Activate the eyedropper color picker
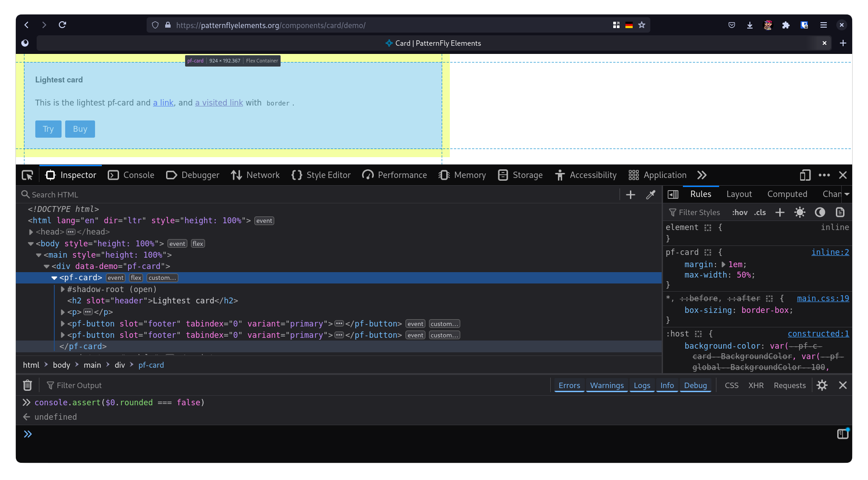The width and height of the screenshot is (868, 480). coord(651,195)
